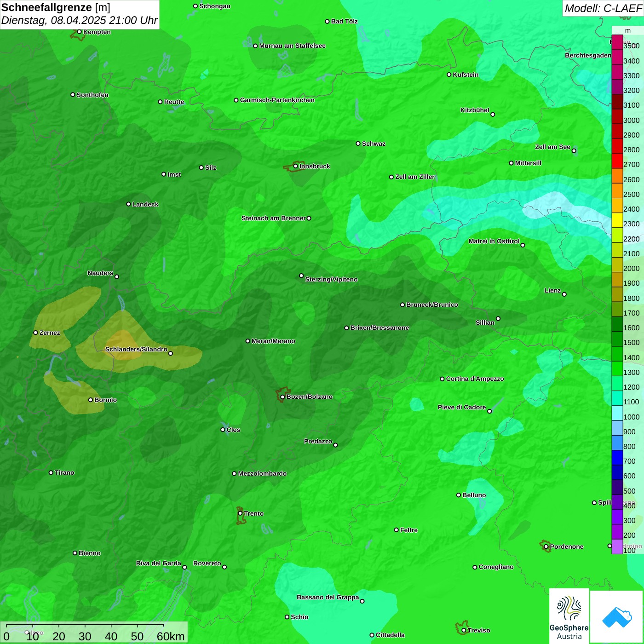This screenshot has height=644, width=644.
Task: Click the Riva del Garda label
Action: click(159, 563)
